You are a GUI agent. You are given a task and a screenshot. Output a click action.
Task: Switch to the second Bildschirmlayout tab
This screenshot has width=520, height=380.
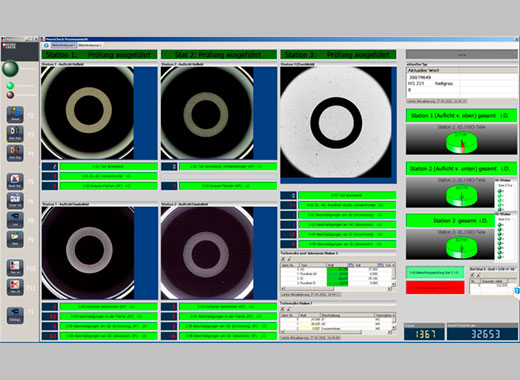pos(90,45)
